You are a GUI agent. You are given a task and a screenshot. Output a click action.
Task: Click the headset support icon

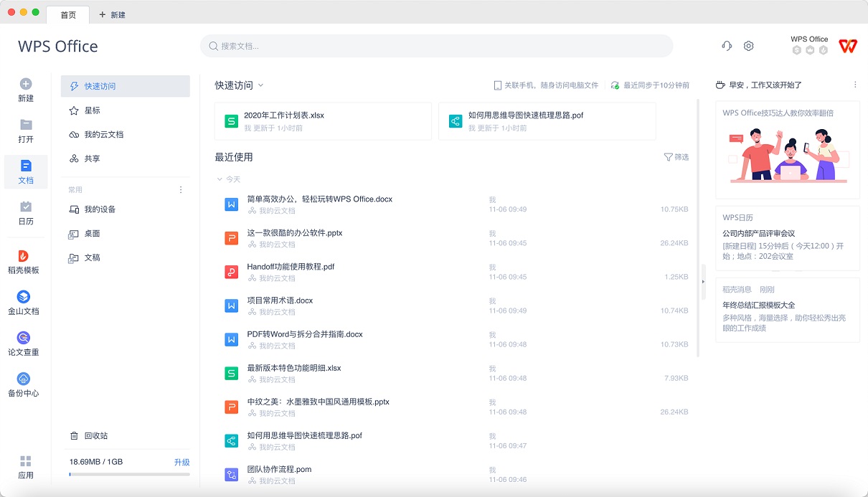726,45
